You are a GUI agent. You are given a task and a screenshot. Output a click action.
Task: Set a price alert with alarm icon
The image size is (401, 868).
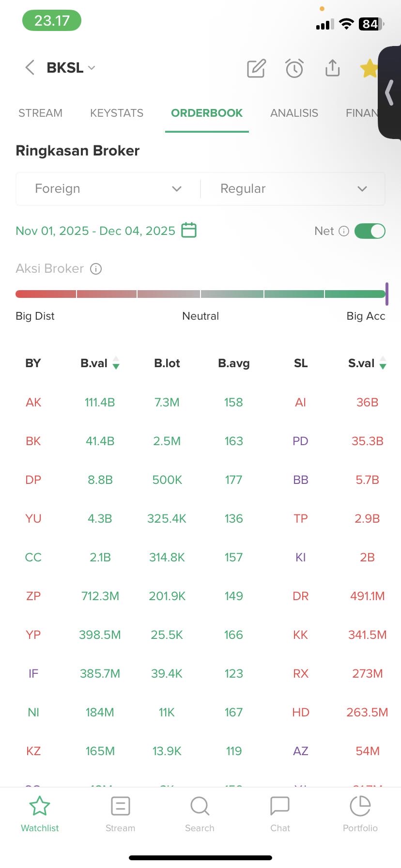294,69
